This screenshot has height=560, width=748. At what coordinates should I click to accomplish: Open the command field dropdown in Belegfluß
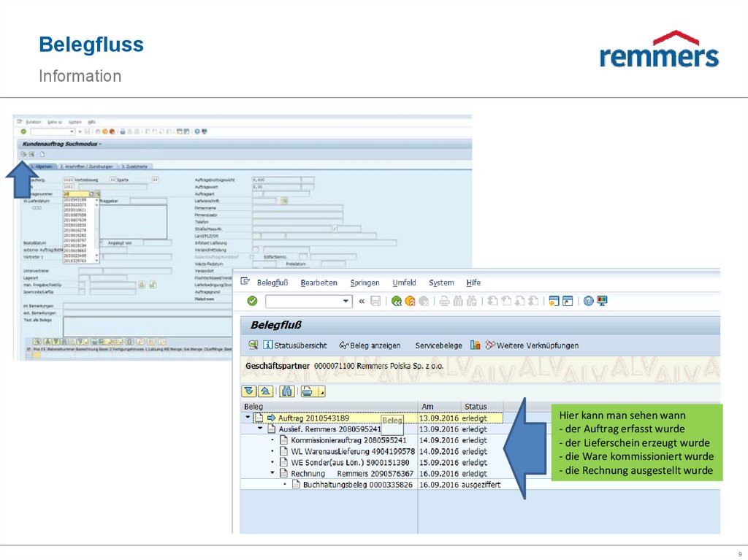[346, 302]
